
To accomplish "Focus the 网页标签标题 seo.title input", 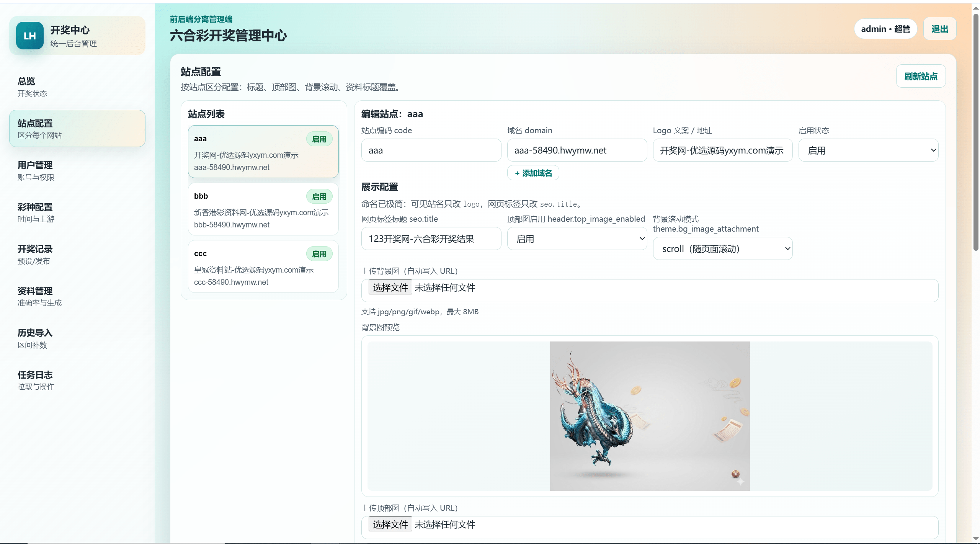I will pyautogui.click(x=431, y=239).
